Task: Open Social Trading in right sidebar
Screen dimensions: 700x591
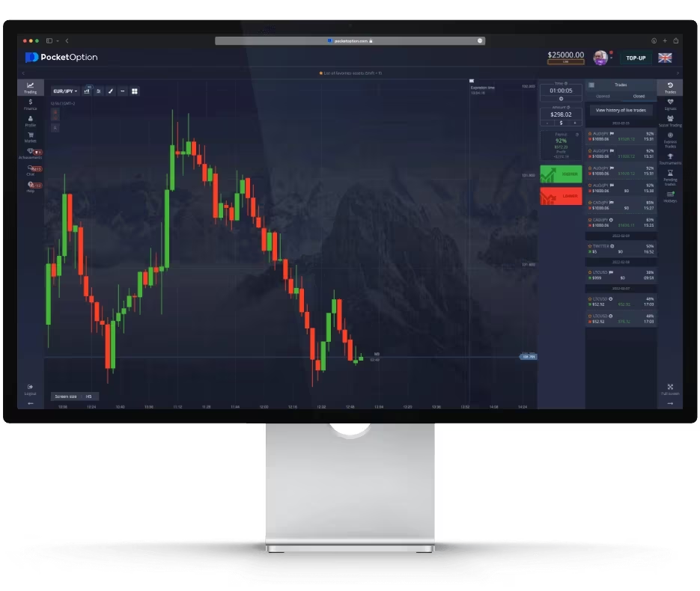Action: 670,121
